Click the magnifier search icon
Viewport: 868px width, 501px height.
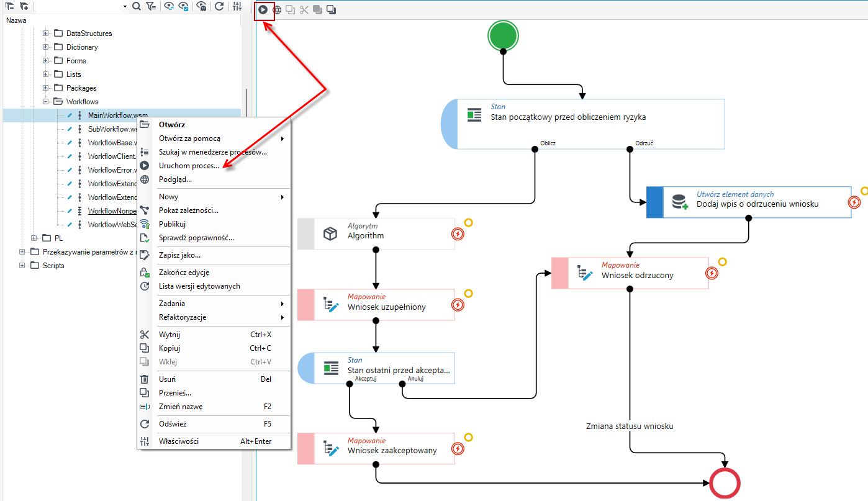pyautogui.click(x=136, y=6)
